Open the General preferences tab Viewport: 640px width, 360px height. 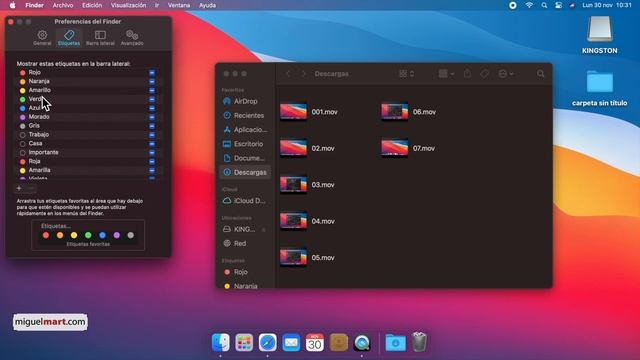[42, 38]
